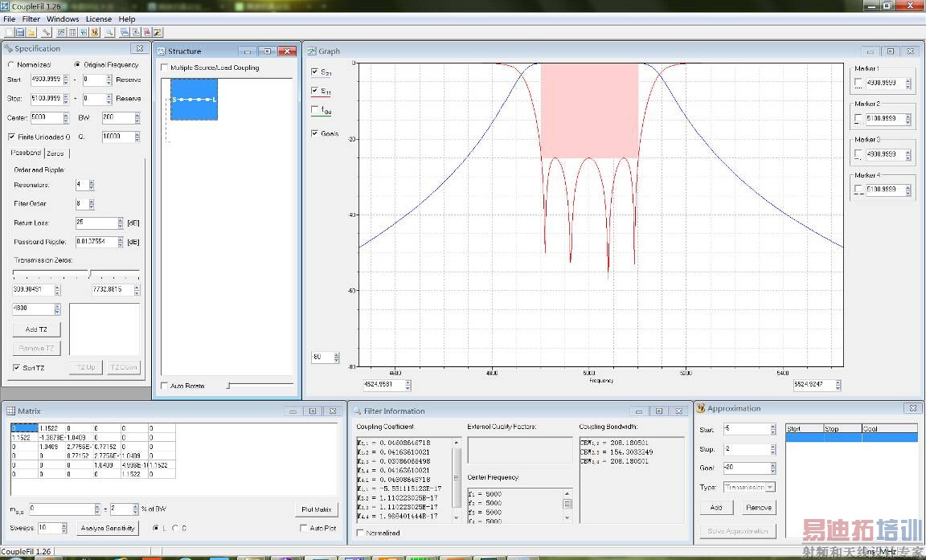Click the yellow folder open icon
Screen dimensions: 926x560
pos(31,32)
